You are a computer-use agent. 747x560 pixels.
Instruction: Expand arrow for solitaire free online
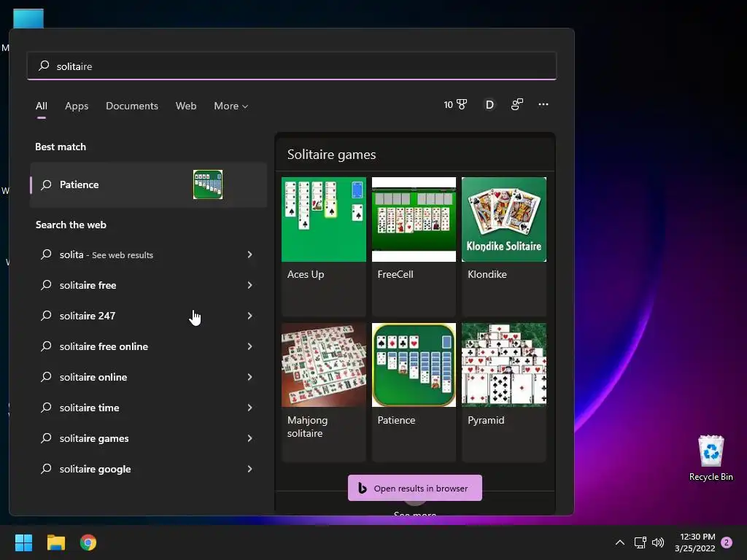249,346
